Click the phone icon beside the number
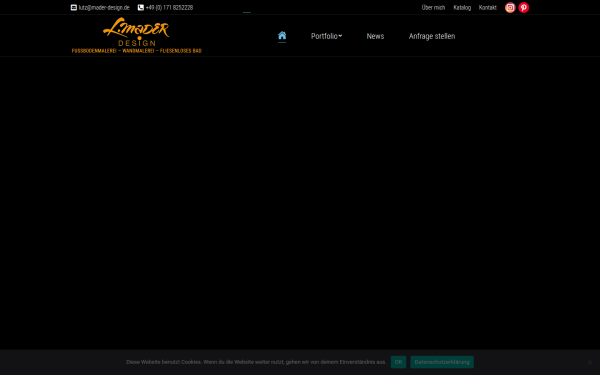 pyautogui.click(x=141, y=8)
